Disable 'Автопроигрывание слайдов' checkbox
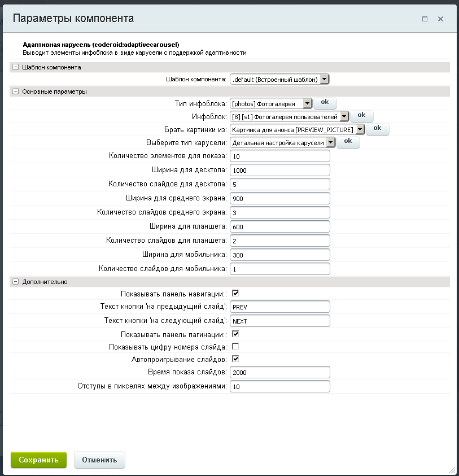This screenshot has width=459, height=476. tap(235, 359)
